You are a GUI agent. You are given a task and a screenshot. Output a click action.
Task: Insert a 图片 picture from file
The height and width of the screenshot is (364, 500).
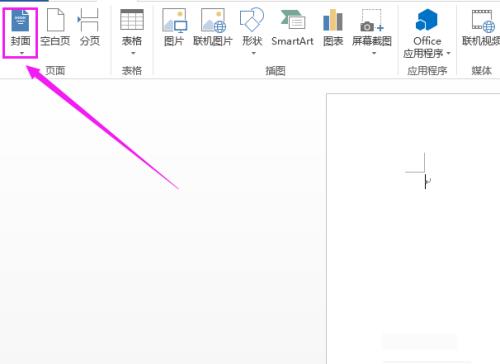[x=174, y=28]
